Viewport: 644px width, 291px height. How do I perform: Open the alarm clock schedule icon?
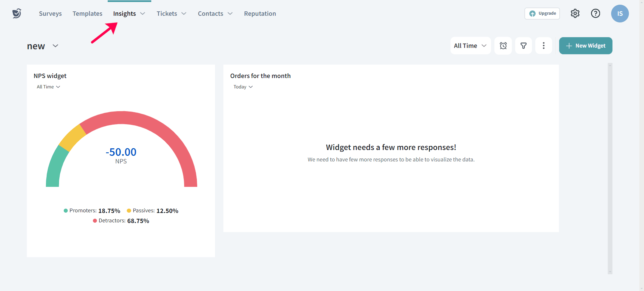pyautogui.click(x=503, y=46)
